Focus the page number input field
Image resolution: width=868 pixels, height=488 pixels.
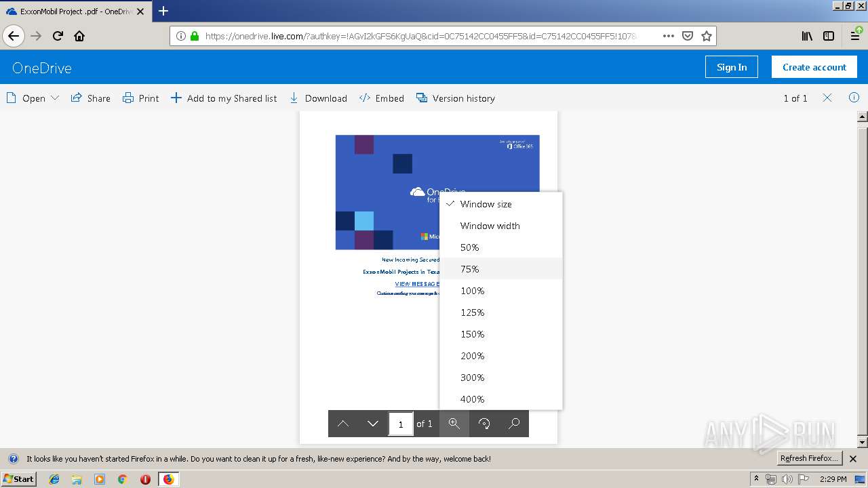[401, 424]
